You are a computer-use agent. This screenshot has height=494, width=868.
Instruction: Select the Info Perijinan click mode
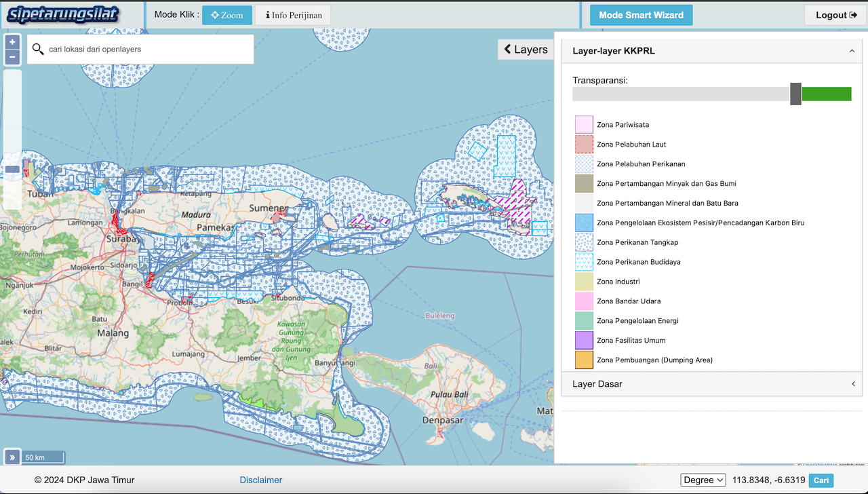coord(293,15)
